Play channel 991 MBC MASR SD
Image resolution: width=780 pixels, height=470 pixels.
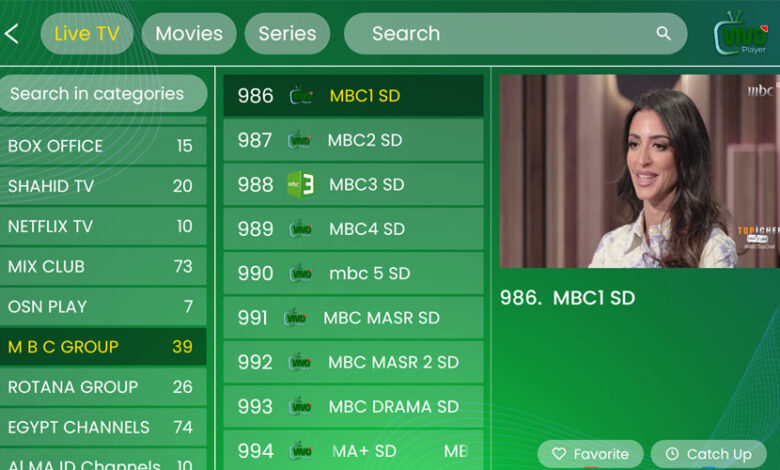click(353, 318)
